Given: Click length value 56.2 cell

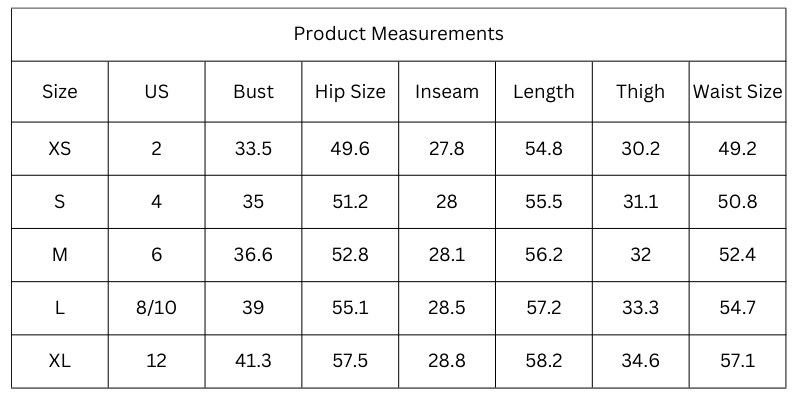Looking at the screenshot, I should (x=544, y=255).
